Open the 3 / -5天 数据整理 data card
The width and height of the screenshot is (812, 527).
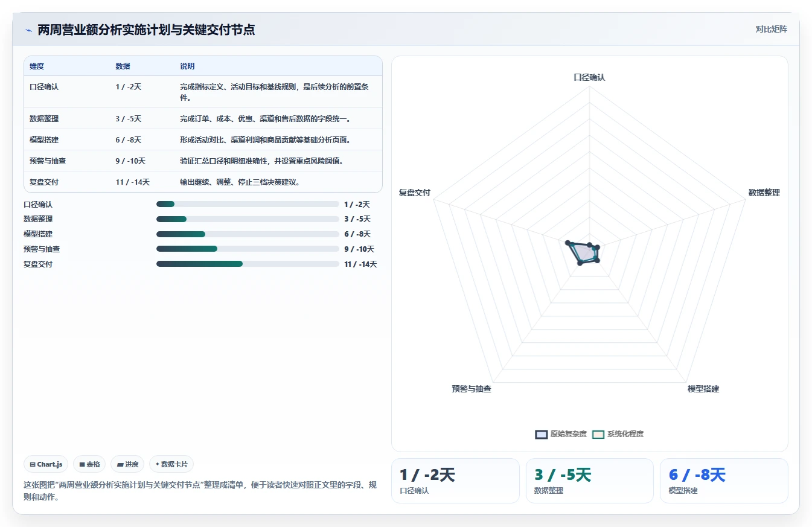point(589,481)
